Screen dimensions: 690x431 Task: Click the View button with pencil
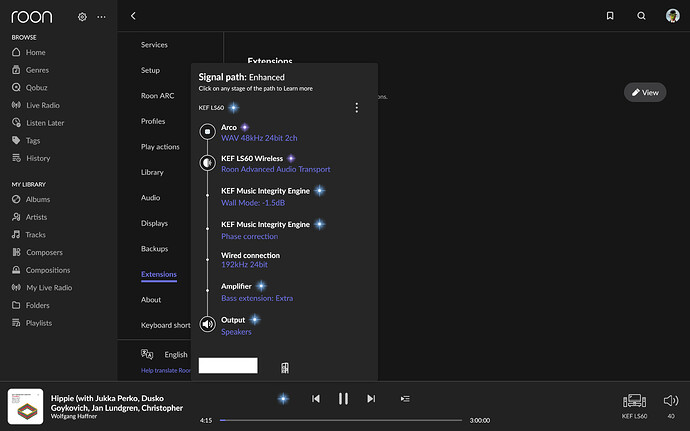tap(645, 92)
